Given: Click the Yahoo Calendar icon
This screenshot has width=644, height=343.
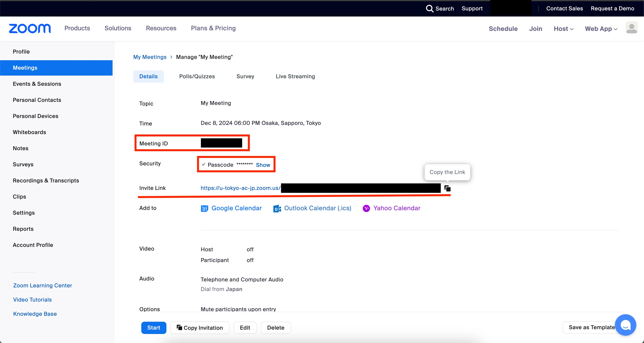Looking at the screenshot, I should click(366, 208).
